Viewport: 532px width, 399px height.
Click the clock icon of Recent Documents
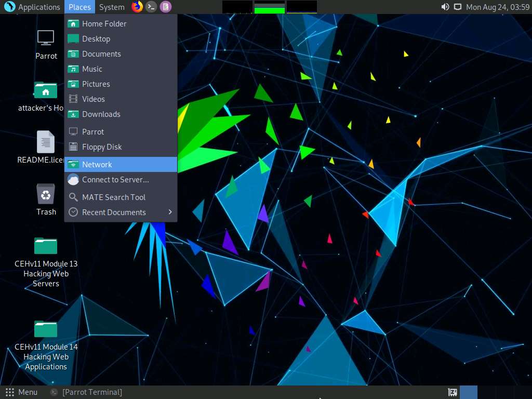point(73,212)
